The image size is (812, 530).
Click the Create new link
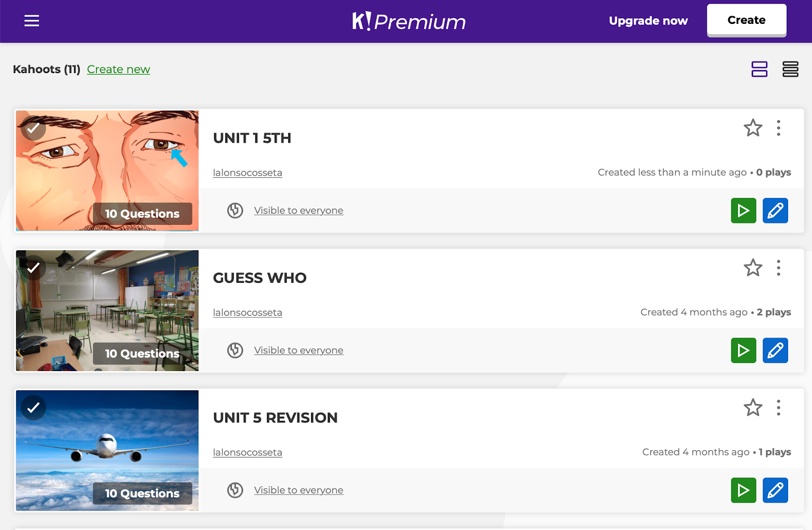[x=118, y=70]
